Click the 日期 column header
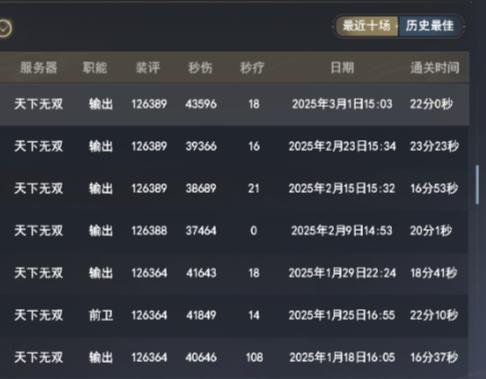This screenshot has width=486, height=379. [342, 68]
